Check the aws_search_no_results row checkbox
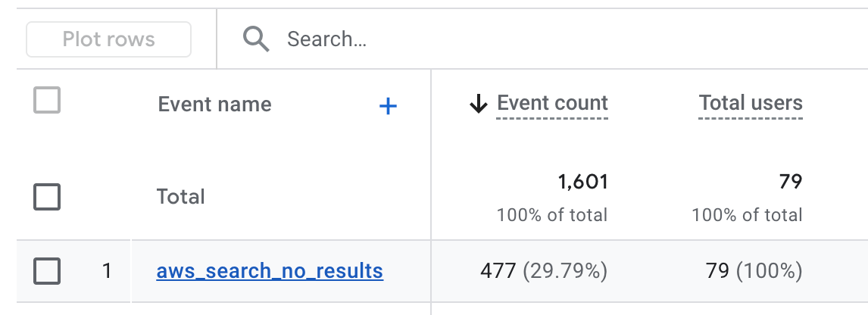868x315 pixels. (x=47, y=271)
